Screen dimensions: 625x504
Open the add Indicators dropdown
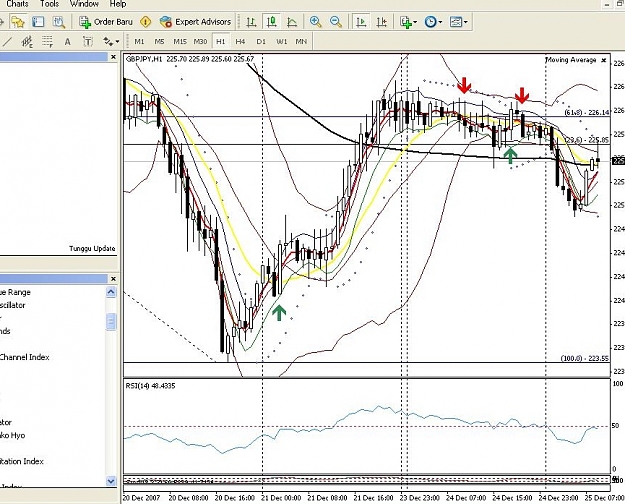coord(408,22)
